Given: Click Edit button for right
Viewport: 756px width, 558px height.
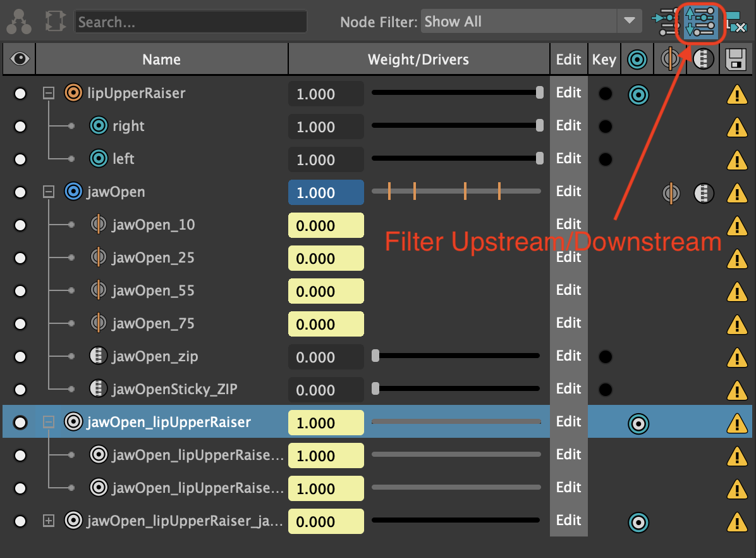Looking at the screenshot, I should pos(568,125).
